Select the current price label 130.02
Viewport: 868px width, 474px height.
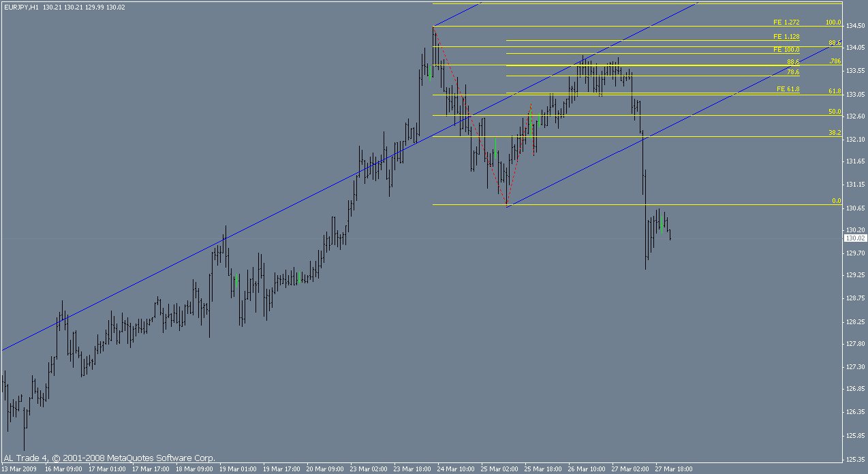(x=855, y=238)
